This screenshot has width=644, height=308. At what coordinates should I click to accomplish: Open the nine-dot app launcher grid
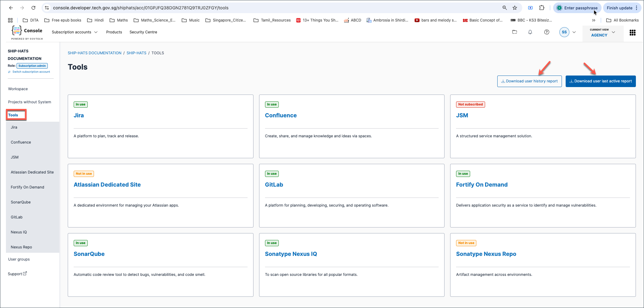(632, 32)
